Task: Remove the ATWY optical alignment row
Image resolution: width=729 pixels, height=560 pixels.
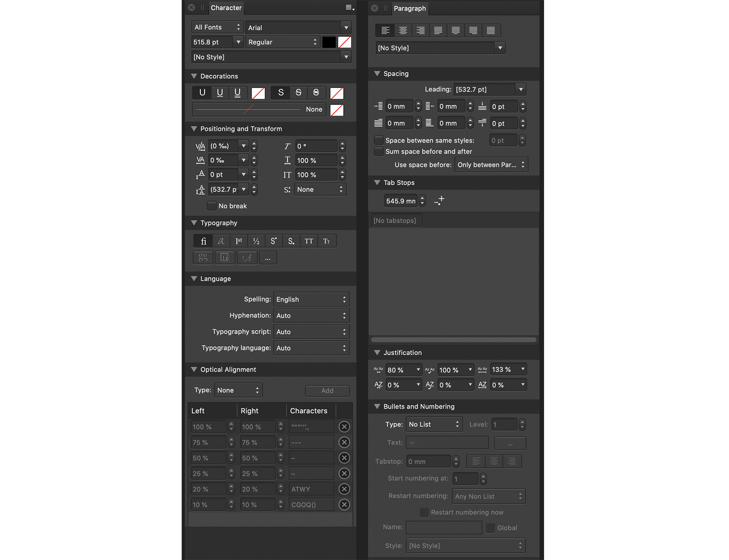Action: click(344, 489)
